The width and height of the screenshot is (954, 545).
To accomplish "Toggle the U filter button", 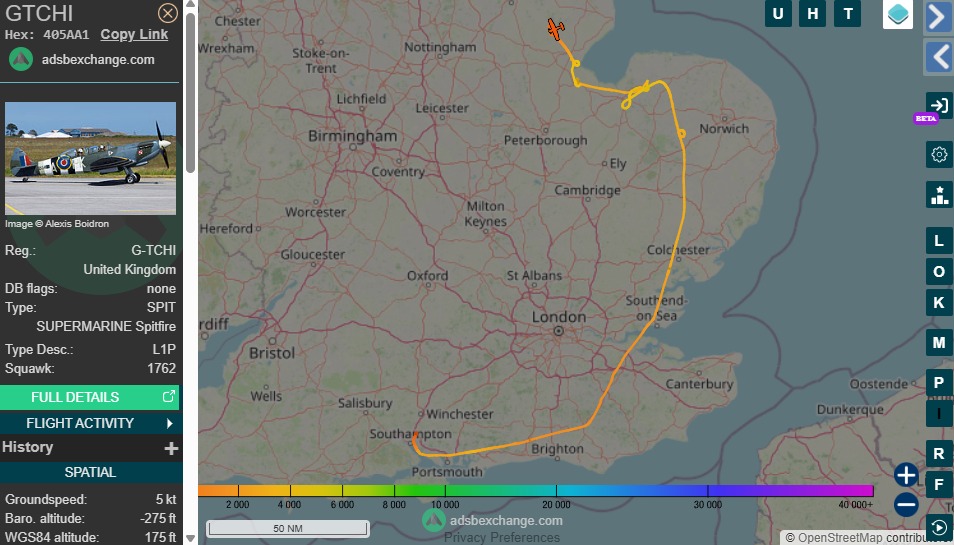I will 778,13.
